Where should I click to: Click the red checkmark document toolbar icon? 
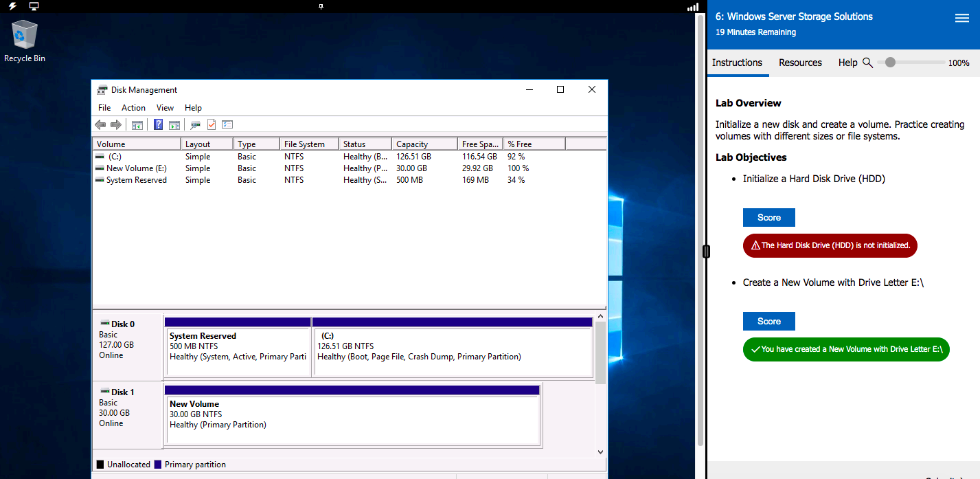pyautogui.click(x=212, y=125)
